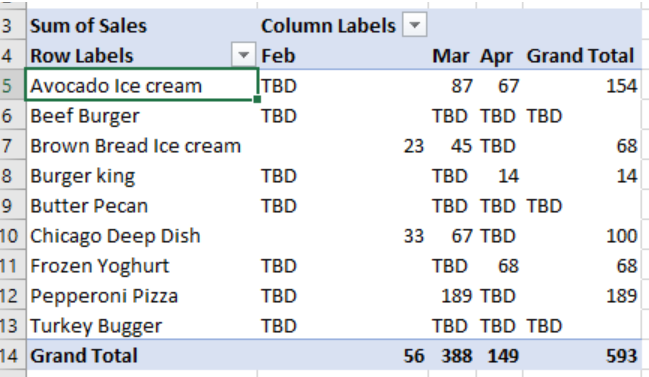Click the Feb column header cell
The height and width of the screenshot is (377, 649).
click(x=343, y=55)
